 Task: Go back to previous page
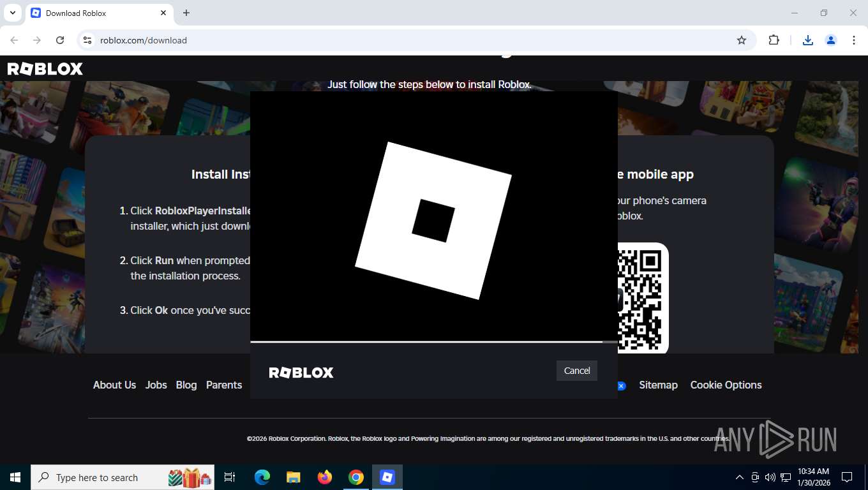point(14,40)
